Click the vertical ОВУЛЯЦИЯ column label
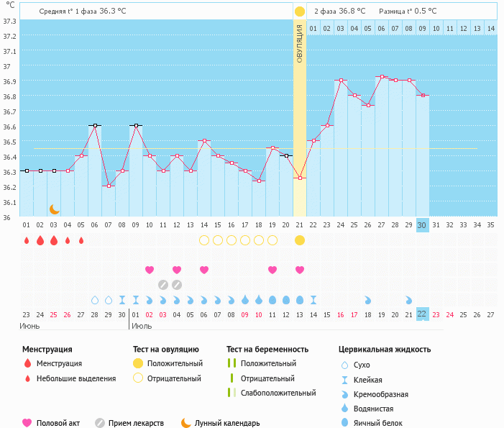This screenshot has width=504, height=428. click(x=300, y=43)
